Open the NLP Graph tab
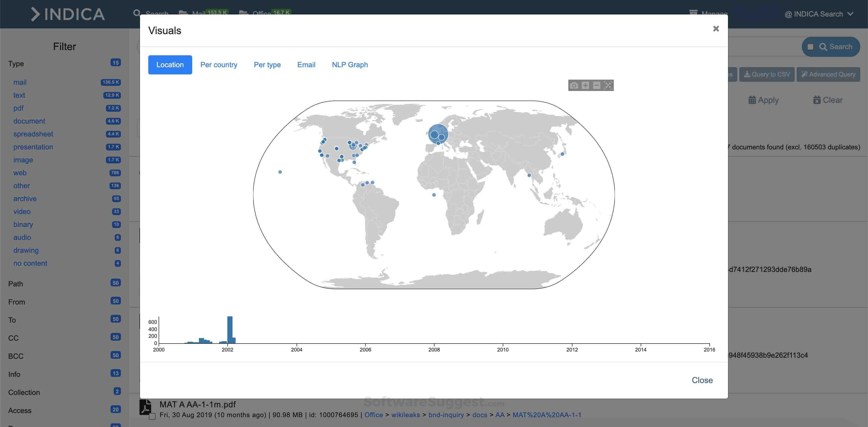This screenshot has width=868, height=427. (x=350, y=64)
